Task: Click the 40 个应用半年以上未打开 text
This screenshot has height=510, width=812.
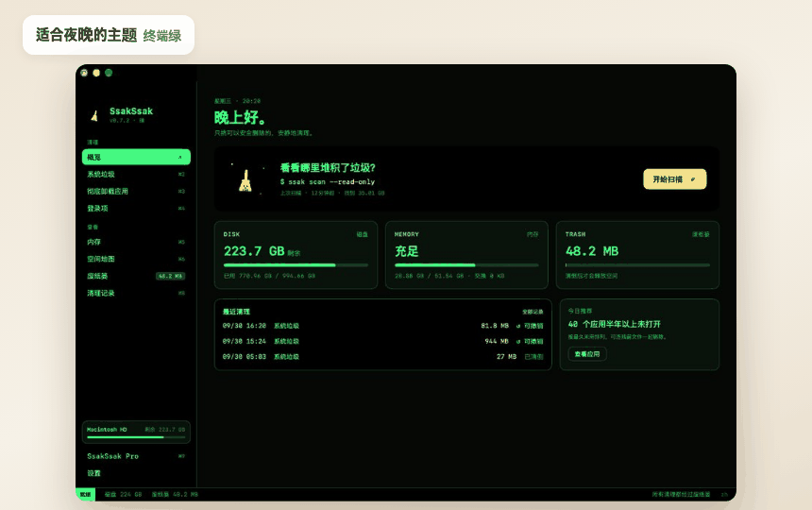Action: (614, 324)
